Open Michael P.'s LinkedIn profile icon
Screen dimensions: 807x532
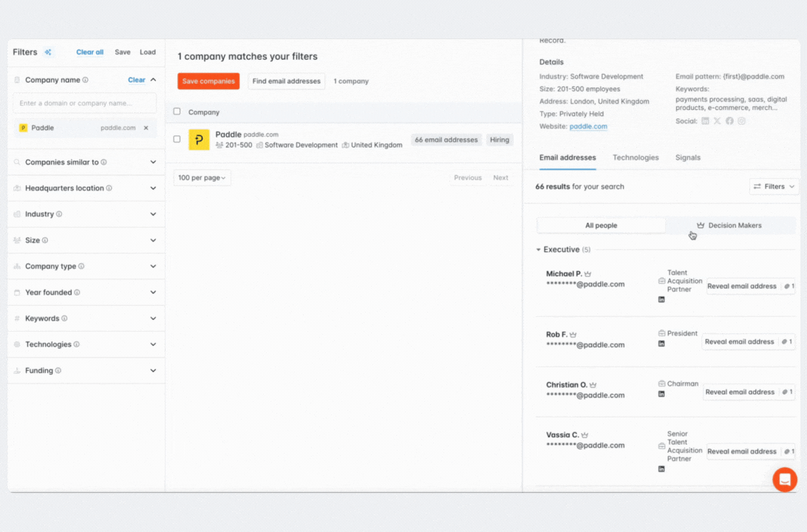[661, 299]
